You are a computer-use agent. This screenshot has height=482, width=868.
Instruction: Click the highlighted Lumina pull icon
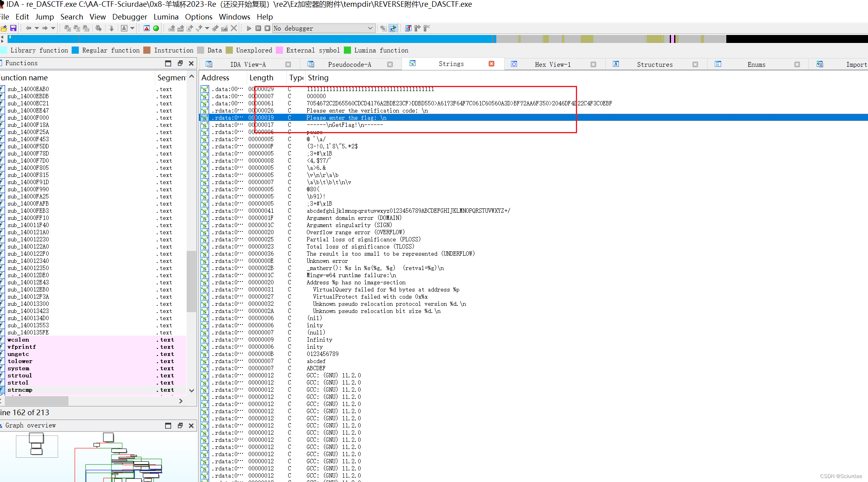pyautogui.click(x=393, y=28)
